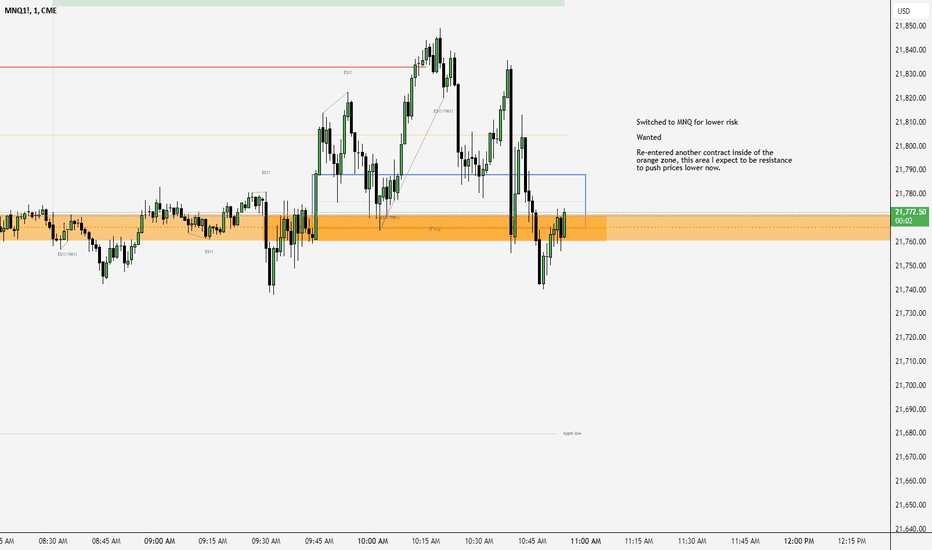This screenshot has height=550, width=932.
Task: Click the 10:45 AM time axis label
Action: click(533, 542)
